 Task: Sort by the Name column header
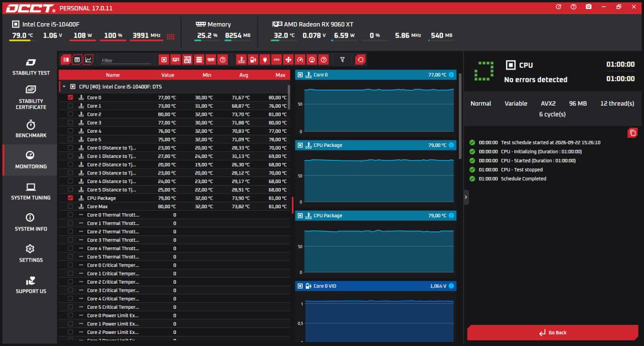(x=113, y=75)
